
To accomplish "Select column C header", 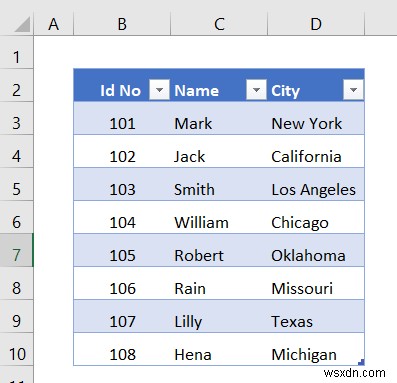I will coord(219,24).
